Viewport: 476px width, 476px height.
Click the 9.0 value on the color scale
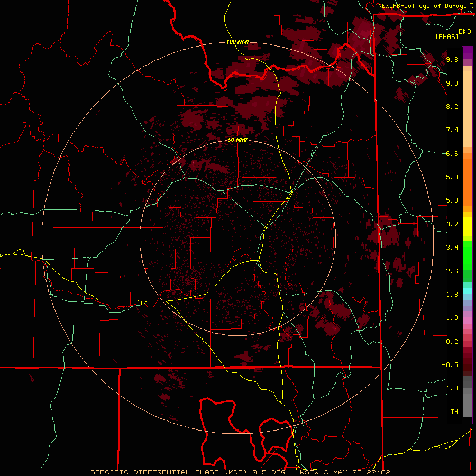coord(452,83)
